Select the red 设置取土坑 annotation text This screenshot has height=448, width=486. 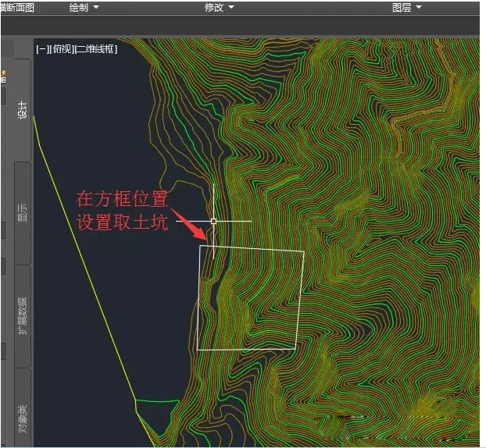pyautogui.click(x=122, y=222)
